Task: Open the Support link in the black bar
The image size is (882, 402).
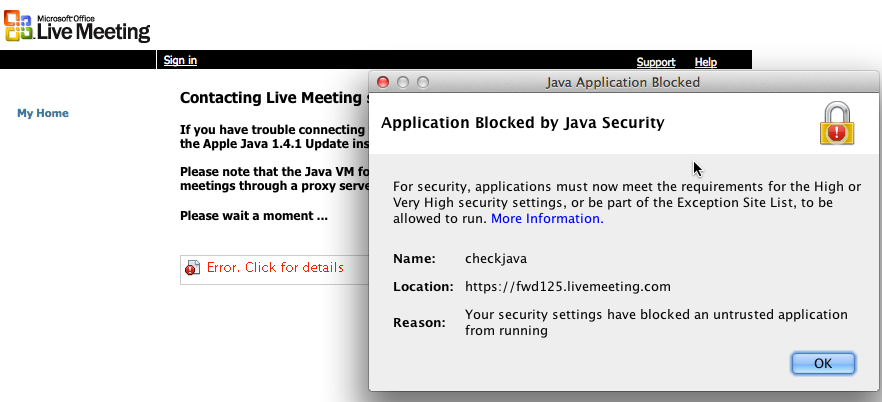Action: click(656, 62)
